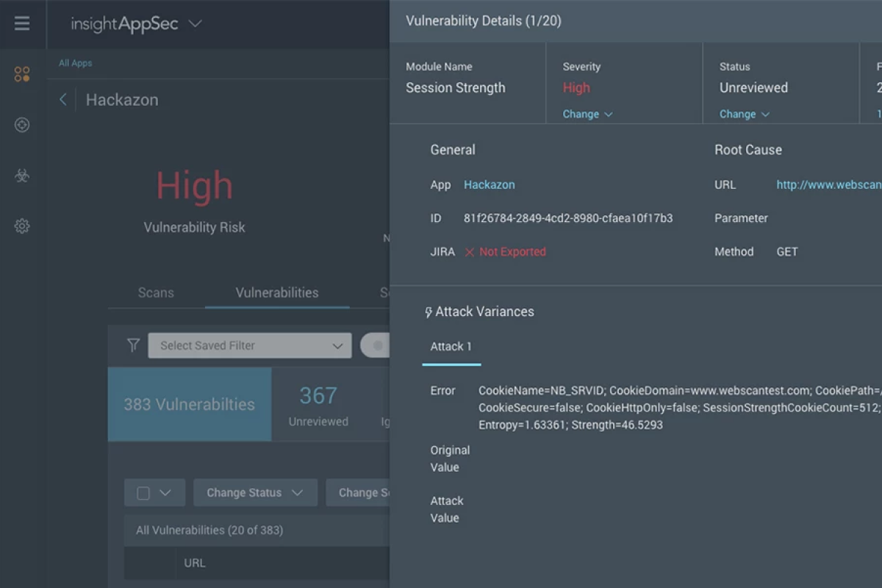Image resolution: width=882 pixels, height=588 pixels.
Task: Switch to the Scans tab
Action: coord(156,293)
